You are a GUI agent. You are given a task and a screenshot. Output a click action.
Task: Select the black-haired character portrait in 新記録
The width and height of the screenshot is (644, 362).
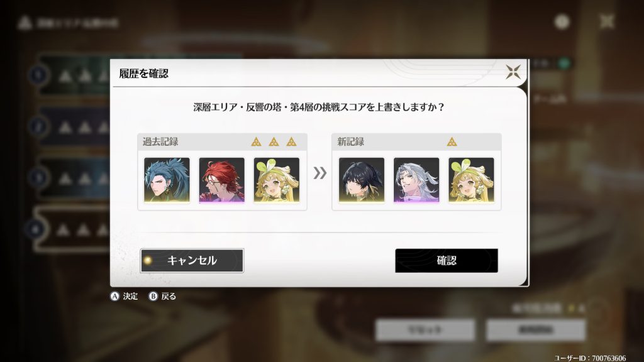click(362, 180)
